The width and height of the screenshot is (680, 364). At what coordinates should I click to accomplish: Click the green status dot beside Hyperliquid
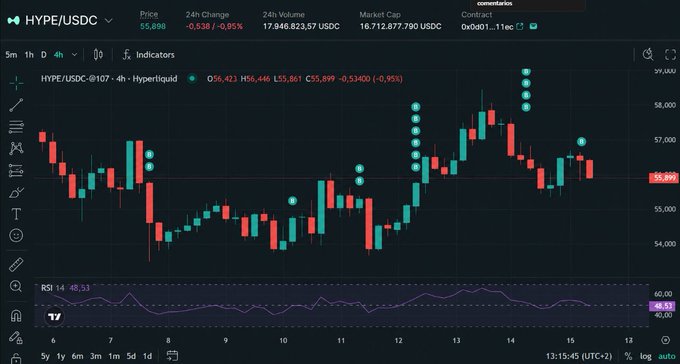click(x=192, y=79)
